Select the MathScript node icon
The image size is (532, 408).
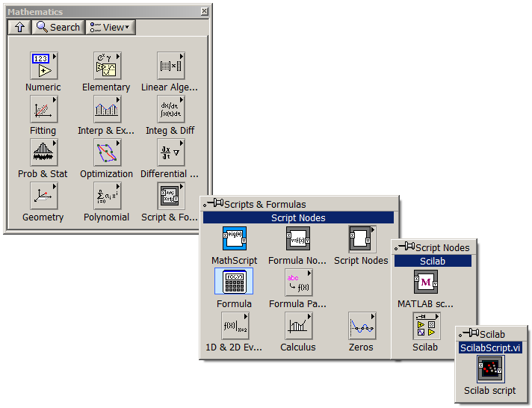235,238
